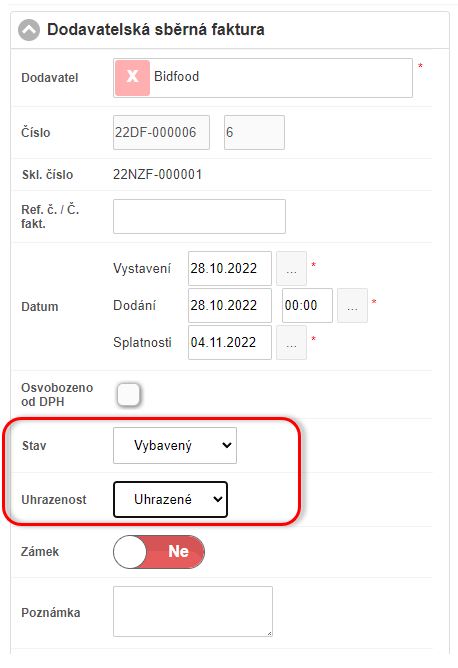
Task: Open date picker for Vystavení date
Action: (x=291, y=269)
